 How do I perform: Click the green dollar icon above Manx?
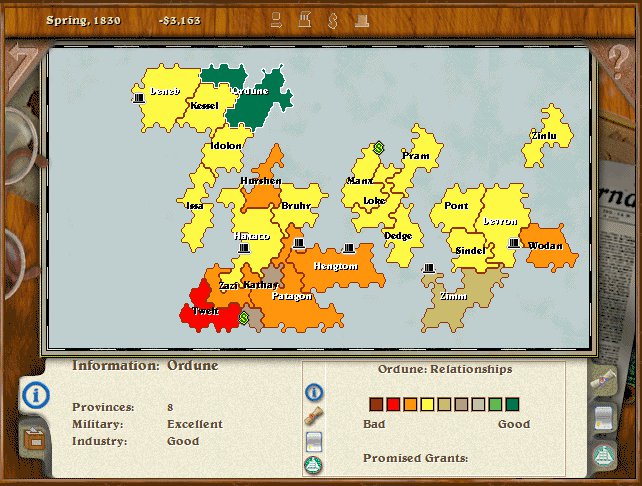click(379, 148)
